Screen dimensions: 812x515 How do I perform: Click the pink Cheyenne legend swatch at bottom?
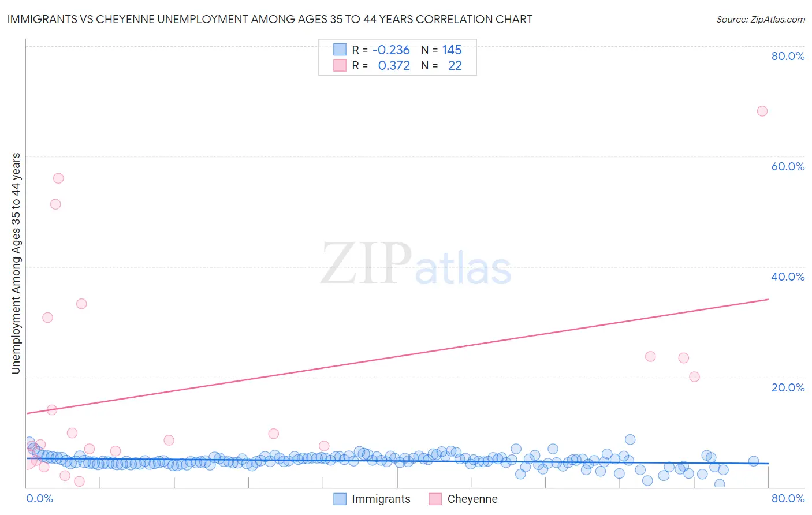click(x=435, y=499)
